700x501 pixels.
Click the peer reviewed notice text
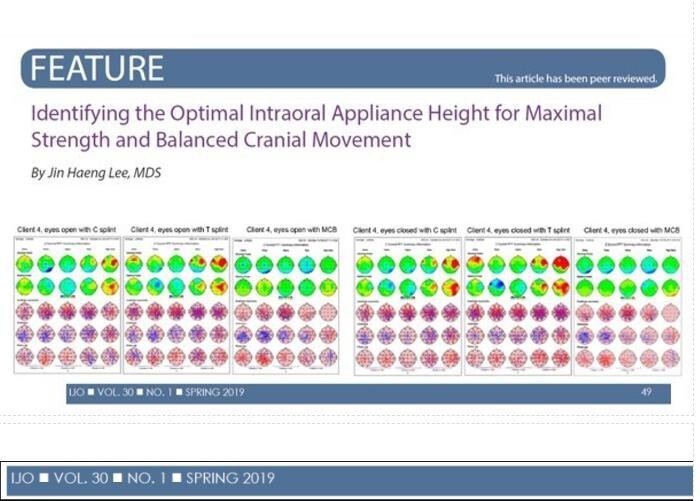(x=575, y=79)
